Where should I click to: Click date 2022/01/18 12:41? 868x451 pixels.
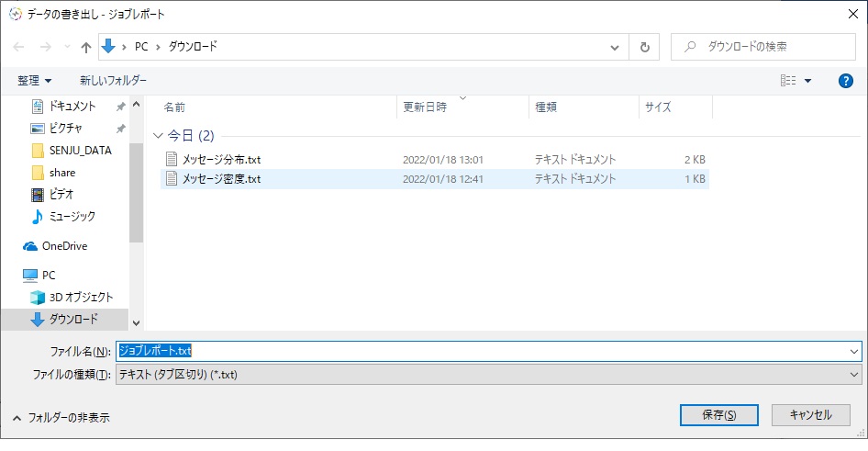pos(443,179)
